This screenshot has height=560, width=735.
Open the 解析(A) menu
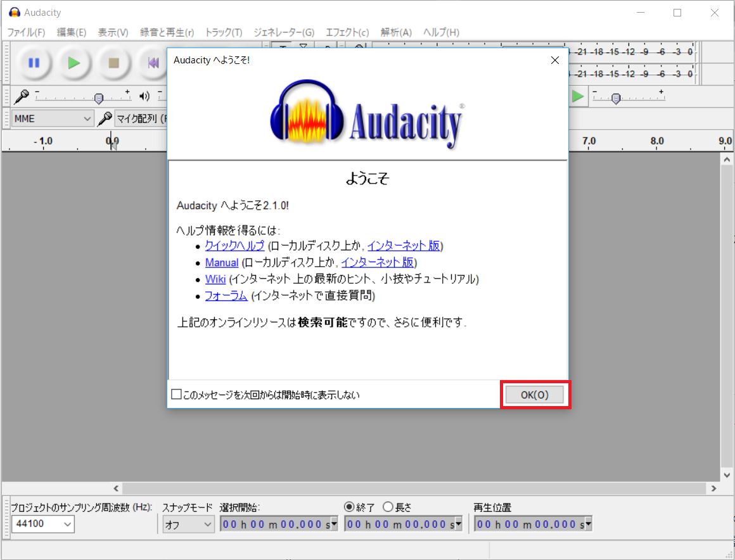click(396, 32)
